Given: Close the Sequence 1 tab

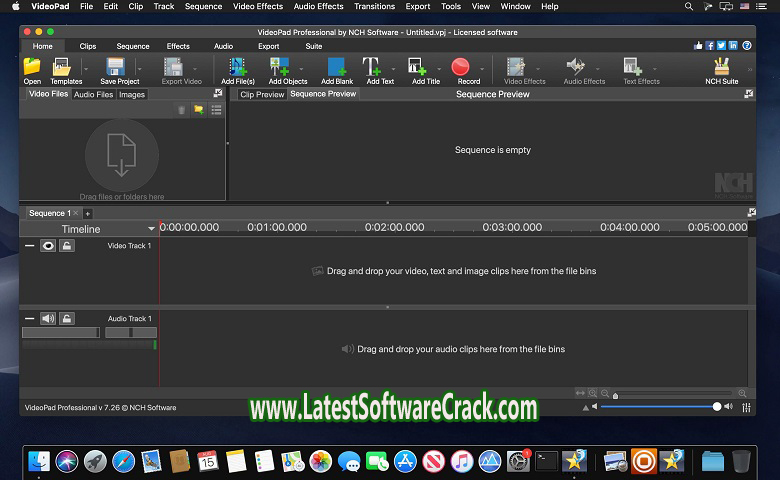Looking at the screenshot, I should pos(76,213).
